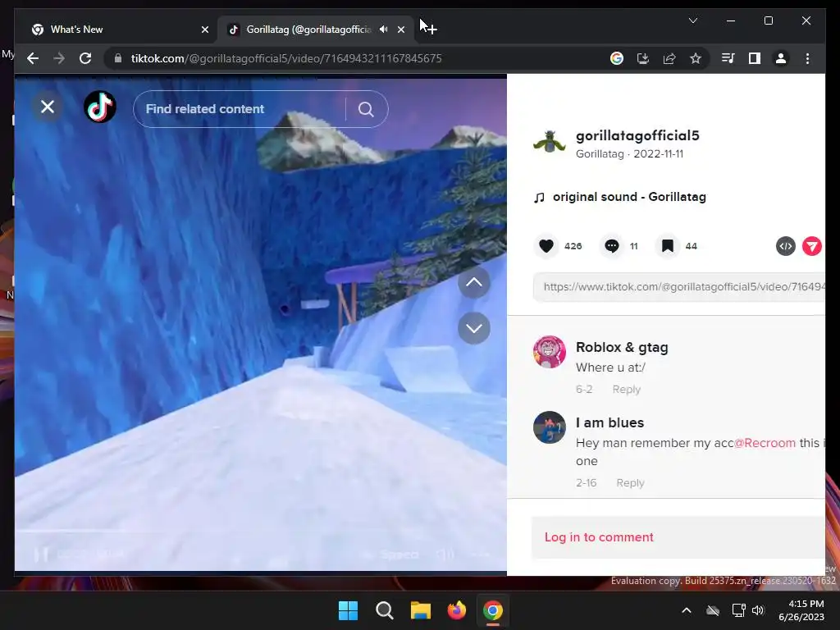Open the @Recroom mention link
Viewport: 840px width, 630px height.
[x=765, y=443]
